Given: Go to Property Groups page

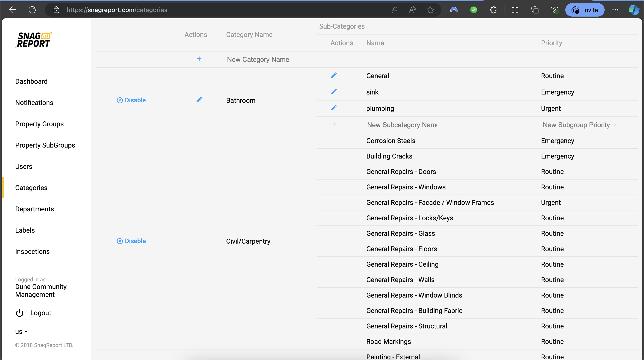Looking at the screenshot, I should point(39,124).
